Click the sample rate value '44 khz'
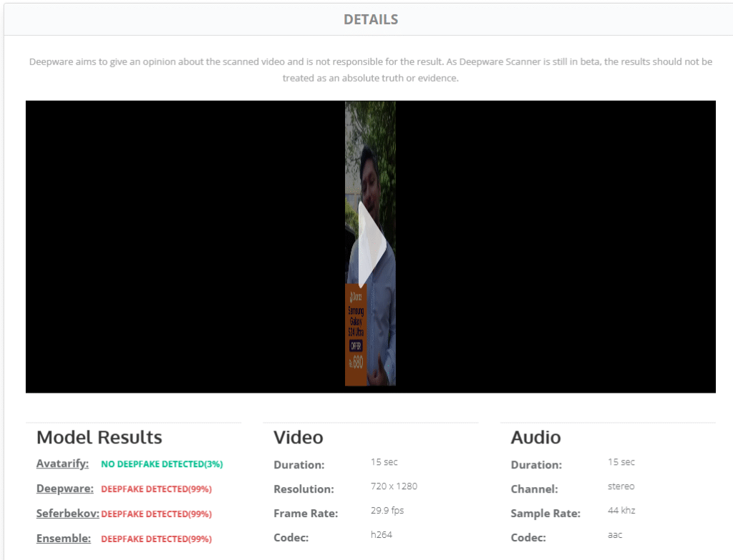Viewport: 733px width, 560px height. pyautogui.click(x=621, y=511)
